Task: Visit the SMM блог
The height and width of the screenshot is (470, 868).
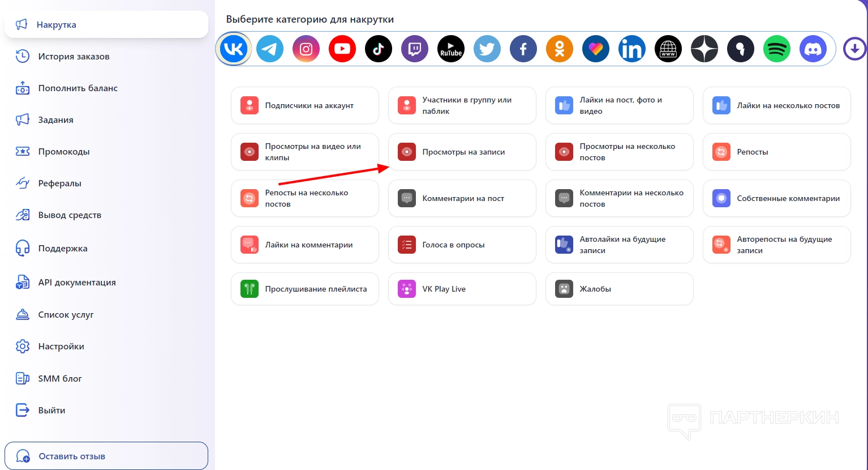Action: click(x=106, y=379)
